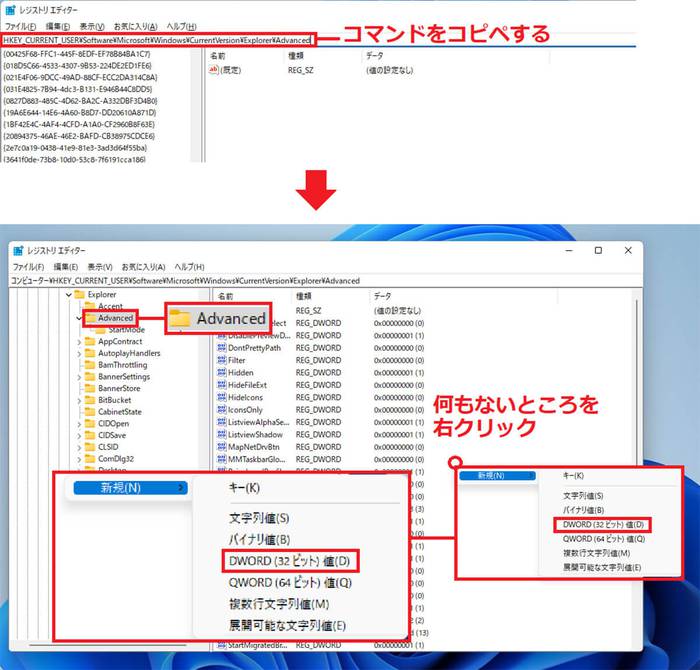Click the folder icon of BitBucket
Screen dimensions: 700x670
(x=90, y=400)
